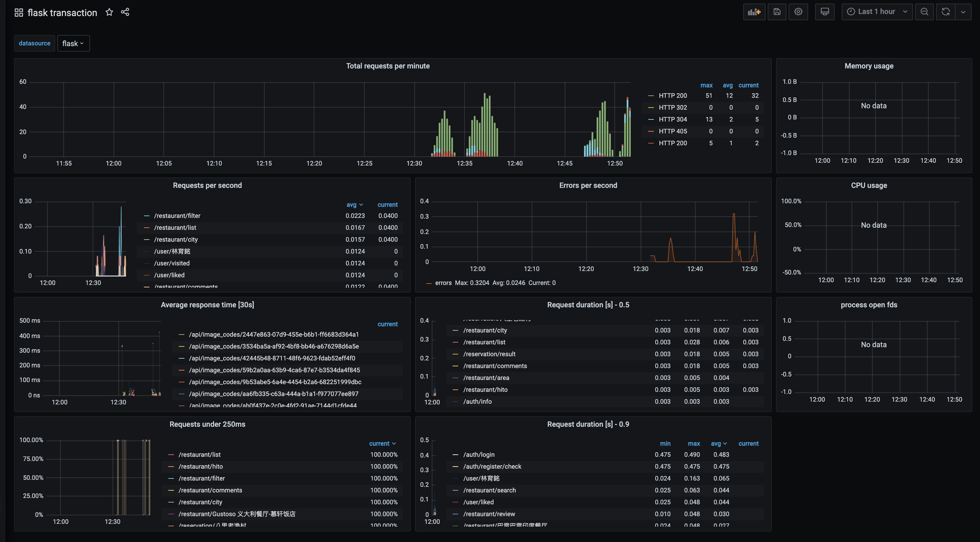
Task: Click the datasource variable label
Action: pyautogui.click(x=35, y=43)
